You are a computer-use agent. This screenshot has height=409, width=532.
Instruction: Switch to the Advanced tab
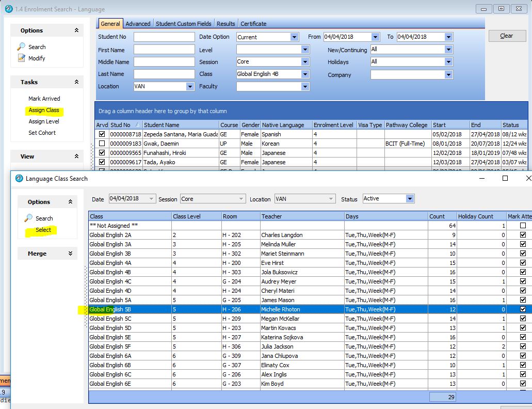coord(138,24)
